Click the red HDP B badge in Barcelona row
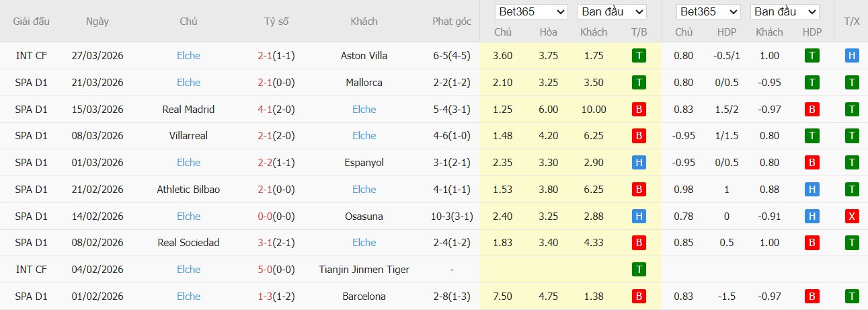Screen dimensions: 868x310 (x=812, y=297)
